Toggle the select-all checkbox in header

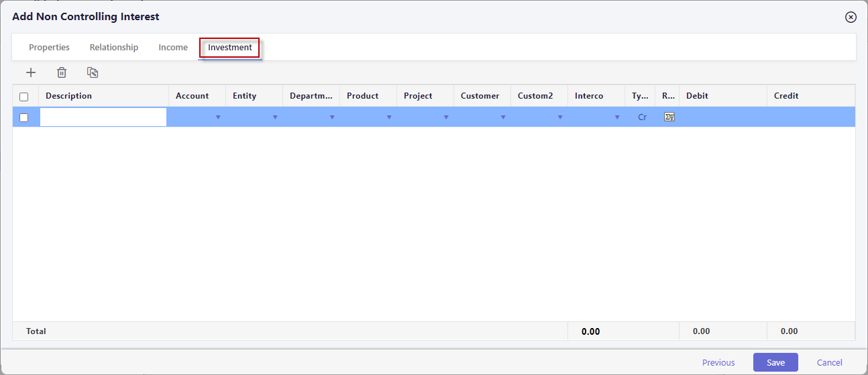(x=24, y=97)
